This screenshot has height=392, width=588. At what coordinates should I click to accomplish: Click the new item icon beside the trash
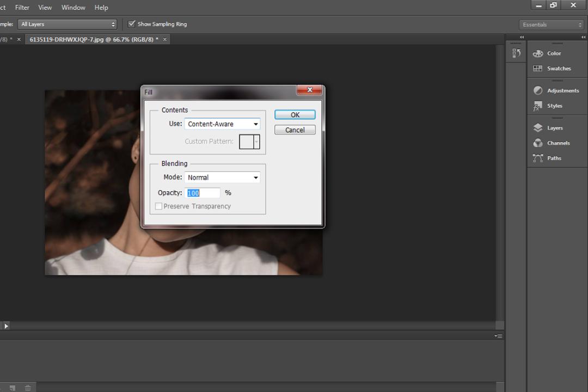click(13, 388)
